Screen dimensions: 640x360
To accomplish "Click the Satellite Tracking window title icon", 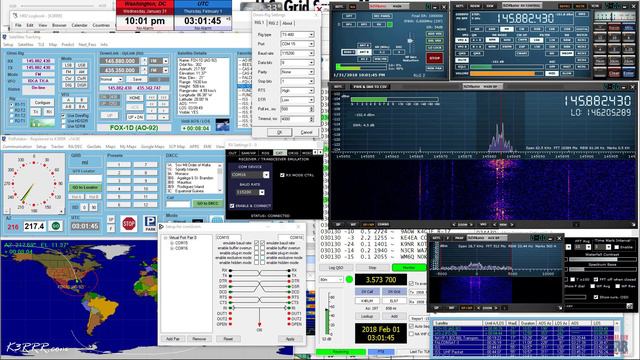I will tap(4, 37).
